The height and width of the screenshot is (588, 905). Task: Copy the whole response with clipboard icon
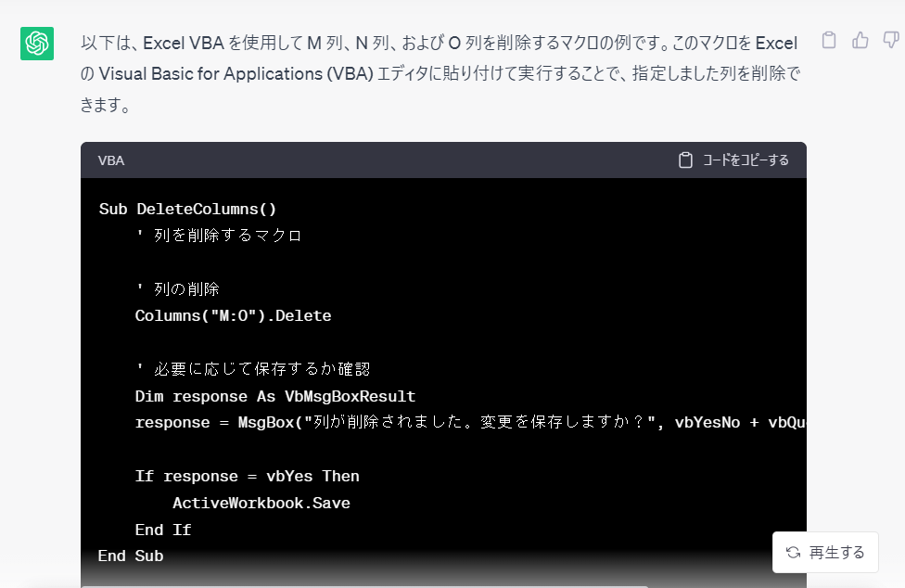click(829, 40)
